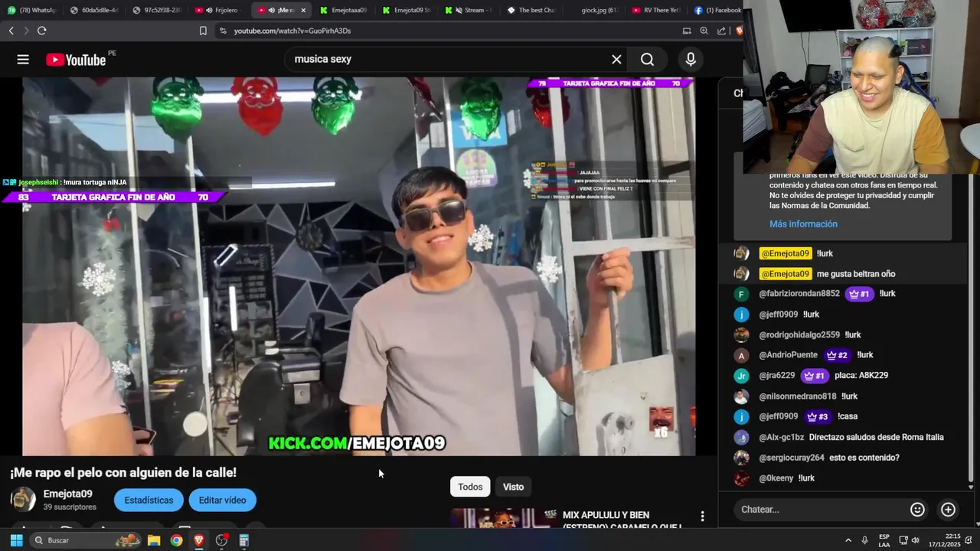Open network and volume quick settings

pos(909,540)
